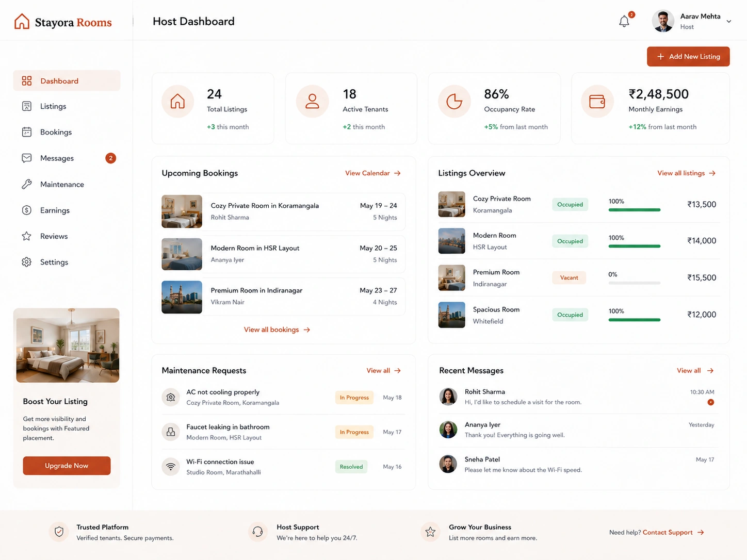Open the Modern Room in HSR Layout thumbnail
This screenshot has width=747, height=560.
(182, 254)
